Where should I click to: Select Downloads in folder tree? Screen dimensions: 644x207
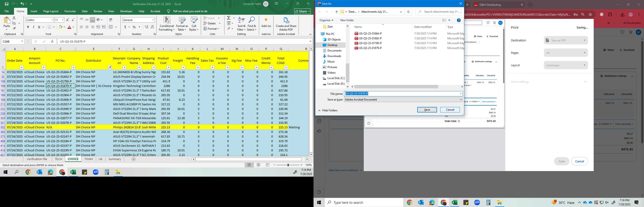[x=334, y=56]
